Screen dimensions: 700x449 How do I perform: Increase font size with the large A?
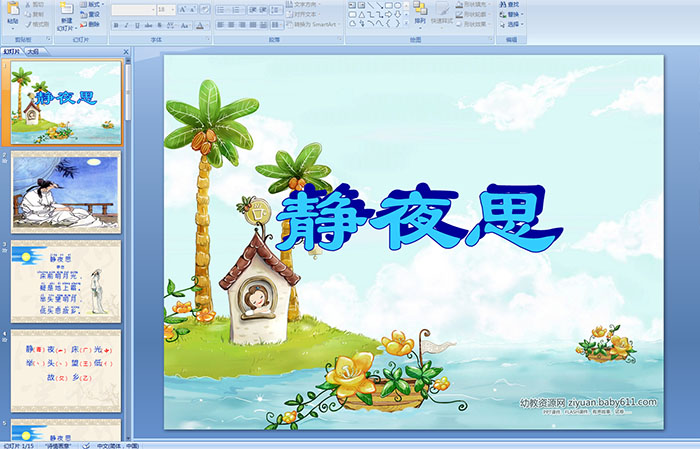click(183, 9)
